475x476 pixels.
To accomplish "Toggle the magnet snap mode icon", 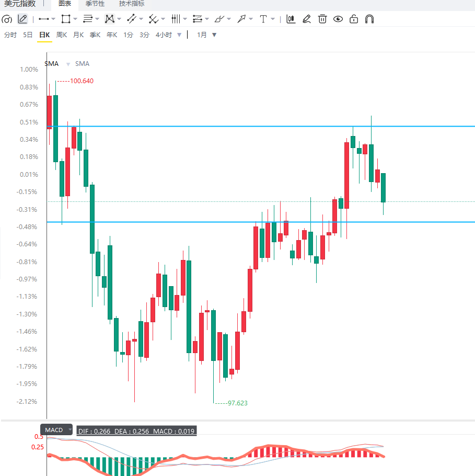I will click(369, 19).
